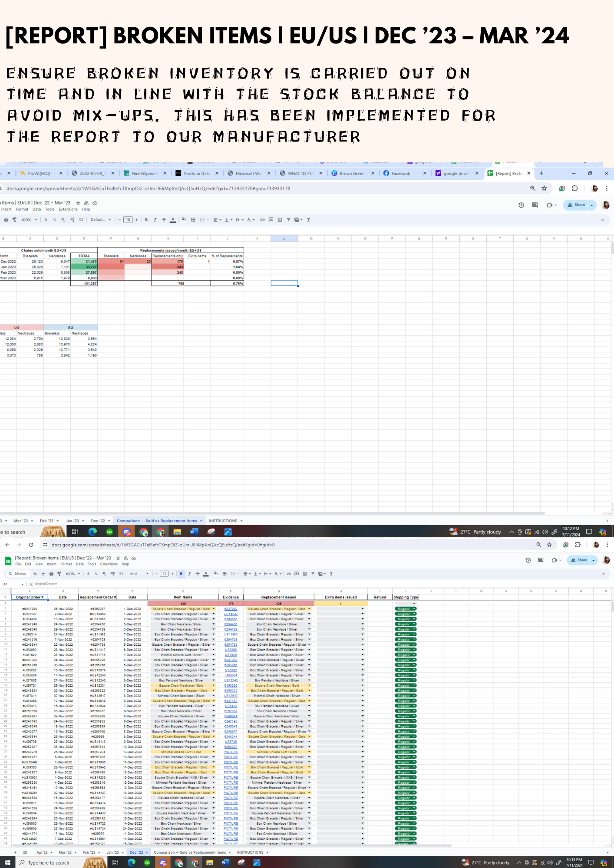The image size is (614, 868).
Task: Open evidence link US14247
Action: pos(231,614)
